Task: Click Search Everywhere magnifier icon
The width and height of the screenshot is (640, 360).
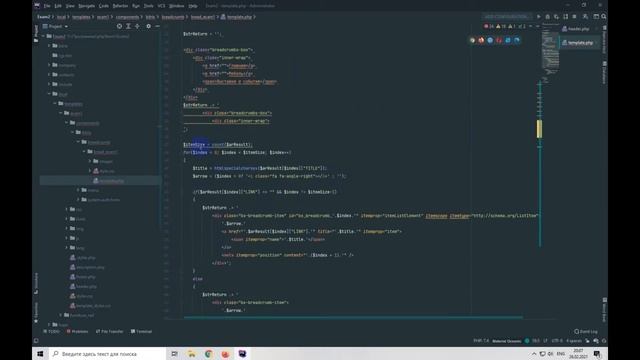Action: [x=604, y=17]
